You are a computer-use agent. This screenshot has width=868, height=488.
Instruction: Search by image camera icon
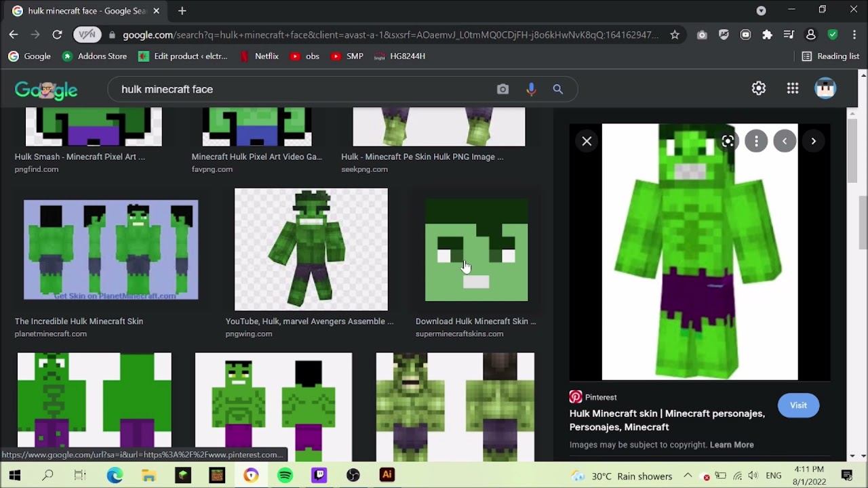[502, 89]
